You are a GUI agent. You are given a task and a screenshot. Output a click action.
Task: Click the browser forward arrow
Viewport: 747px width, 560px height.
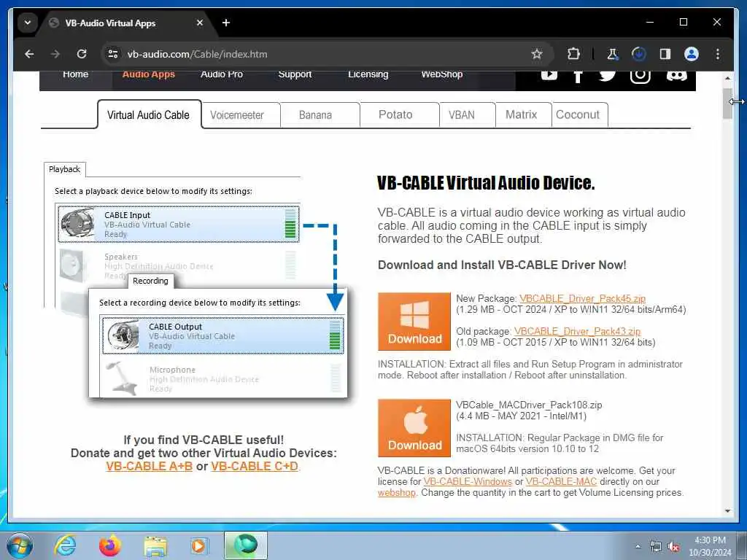pos(55,54)
